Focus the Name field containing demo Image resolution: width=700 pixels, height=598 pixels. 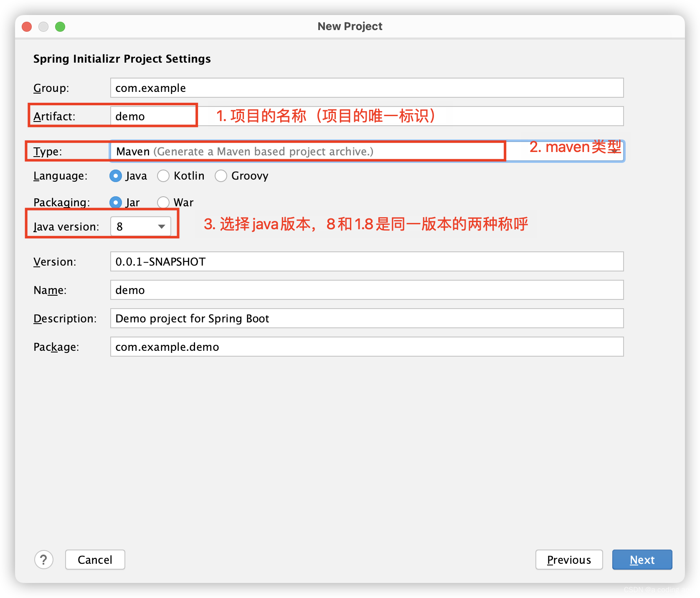pyautogui.click(x=367, y=290)
